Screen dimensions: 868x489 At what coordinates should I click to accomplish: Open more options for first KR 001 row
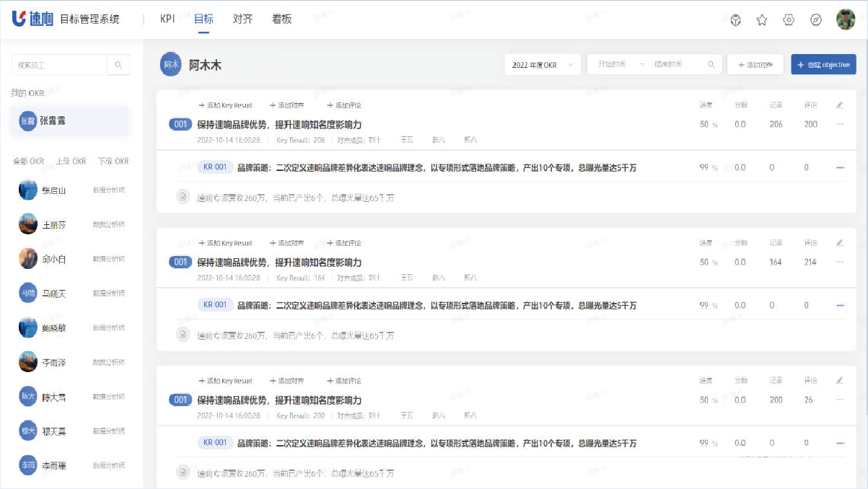840,168
